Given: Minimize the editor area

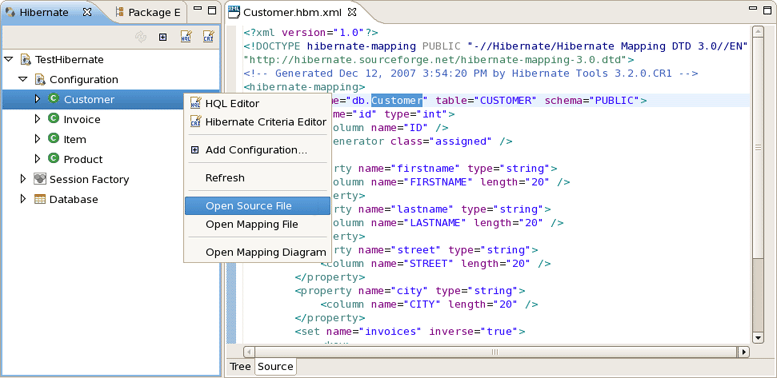Looking at the screenshot, I should click(x=753, y=9).
